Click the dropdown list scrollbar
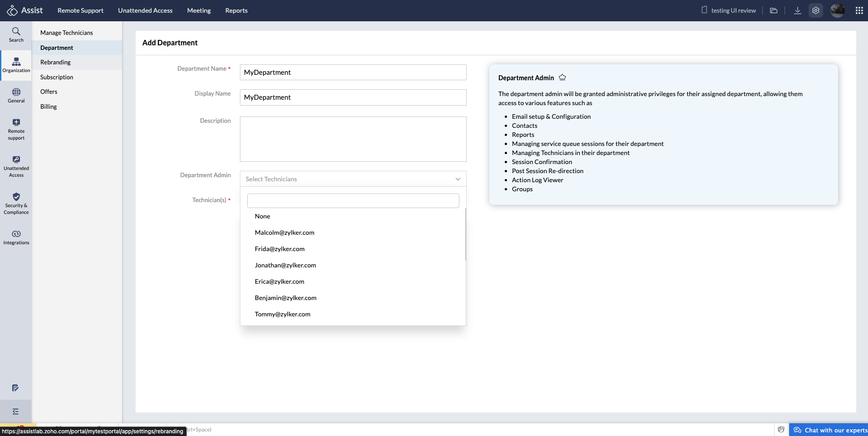The width and height of the screenshot is (868, 436). click(465, 234)
